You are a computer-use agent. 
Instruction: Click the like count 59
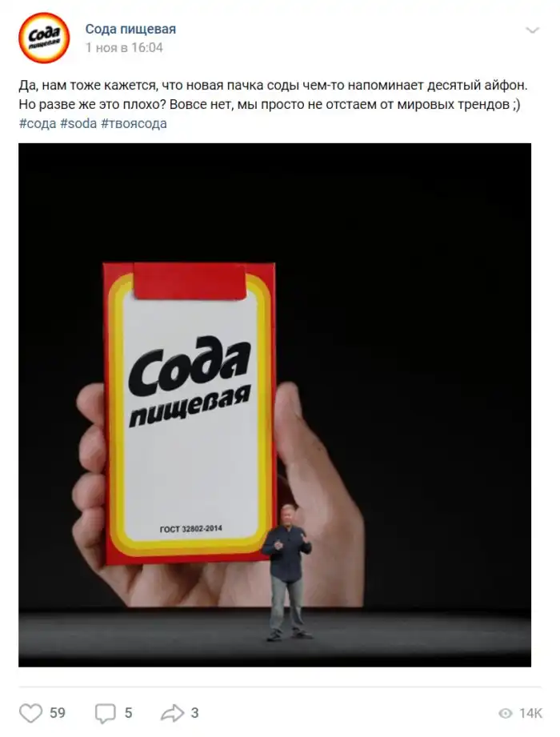[x=58, y=713]
